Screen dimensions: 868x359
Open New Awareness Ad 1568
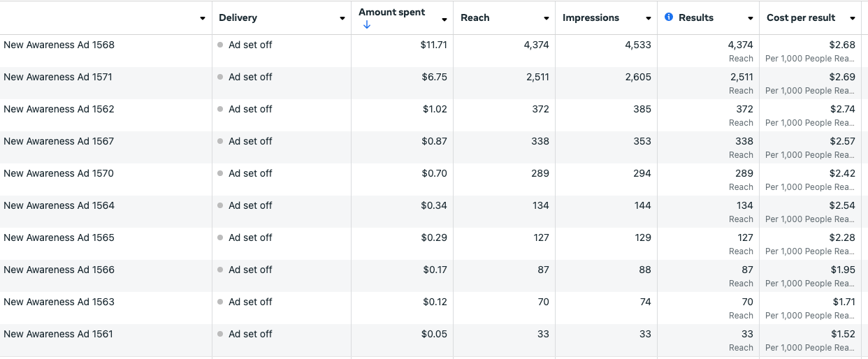[59, 45]
